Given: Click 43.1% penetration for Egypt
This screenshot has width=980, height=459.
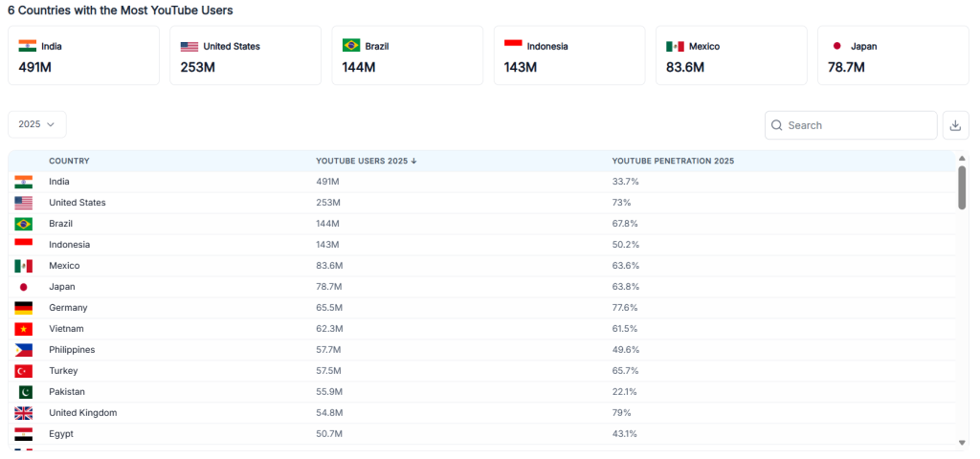Looking at the screenshot, I should pyautogui.click(x=625, y=434).
